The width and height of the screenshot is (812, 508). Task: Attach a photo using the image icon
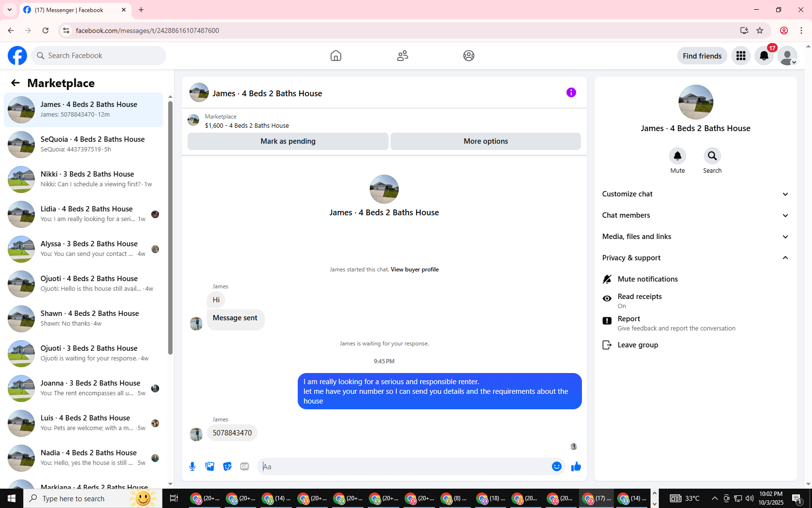point(210,466)
